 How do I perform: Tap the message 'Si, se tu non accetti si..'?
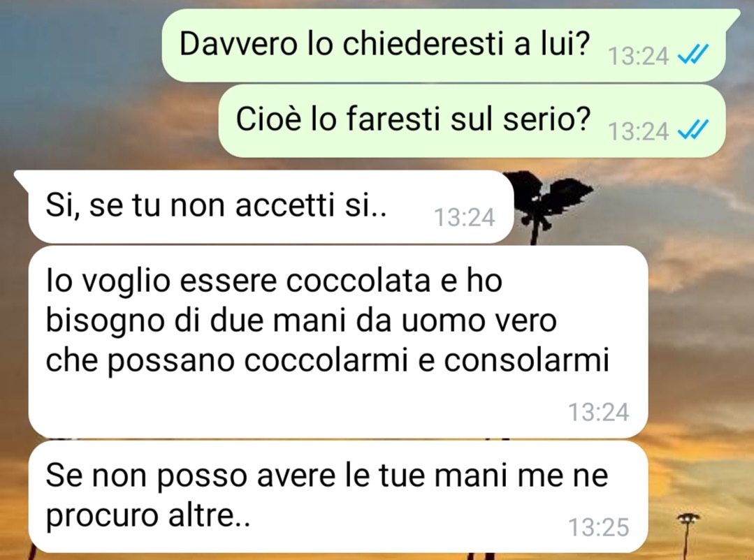coord(270,207)
